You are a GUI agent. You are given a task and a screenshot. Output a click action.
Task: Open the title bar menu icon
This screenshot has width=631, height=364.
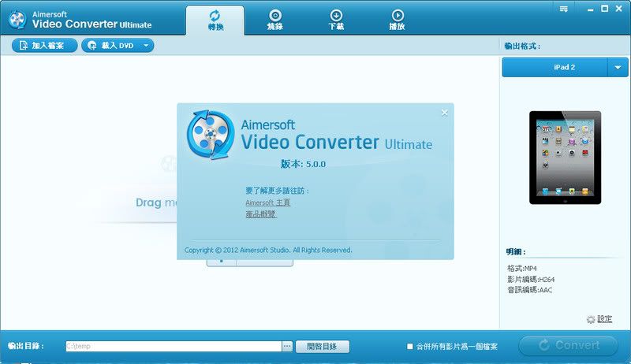point(564,9)
